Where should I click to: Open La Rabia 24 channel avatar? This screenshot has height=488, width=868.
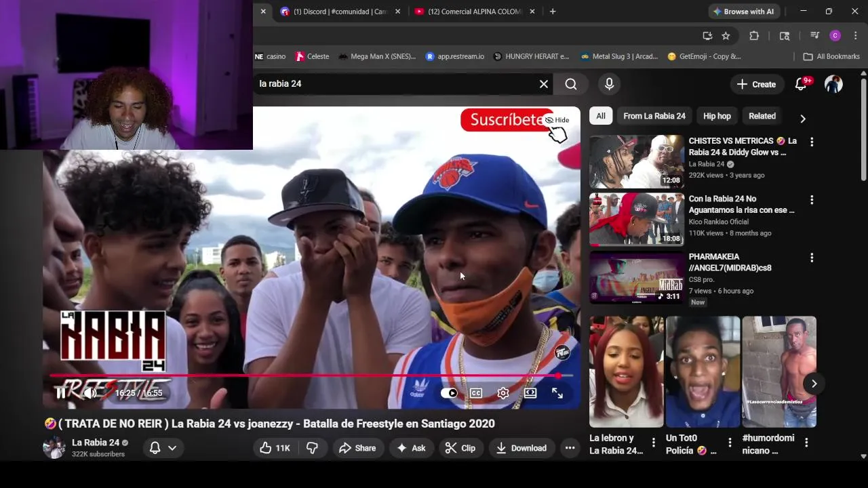tap(54, 447)
